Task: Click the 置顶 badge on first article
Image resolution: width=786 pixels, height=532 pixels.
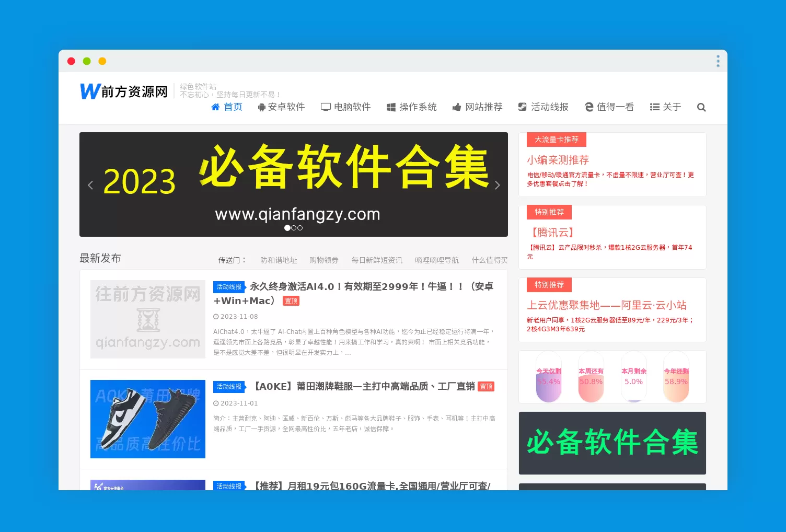Action: tap(291, 300)
